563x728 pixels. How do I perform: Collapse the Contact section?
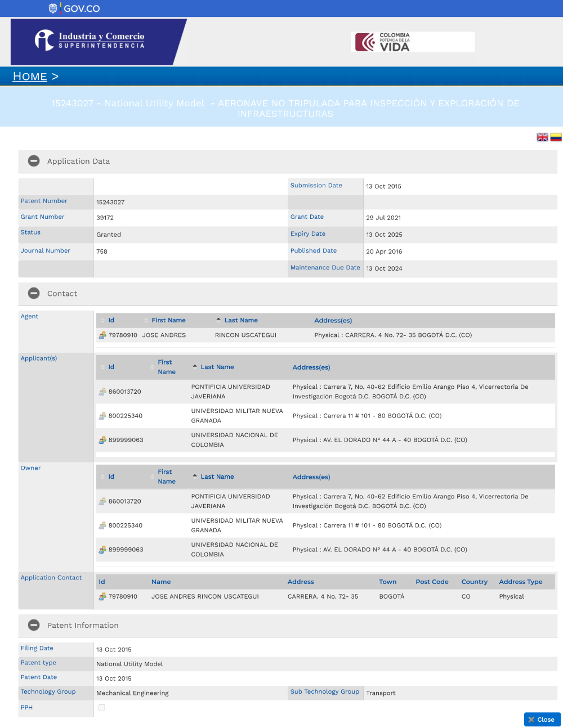click(34, 294)
